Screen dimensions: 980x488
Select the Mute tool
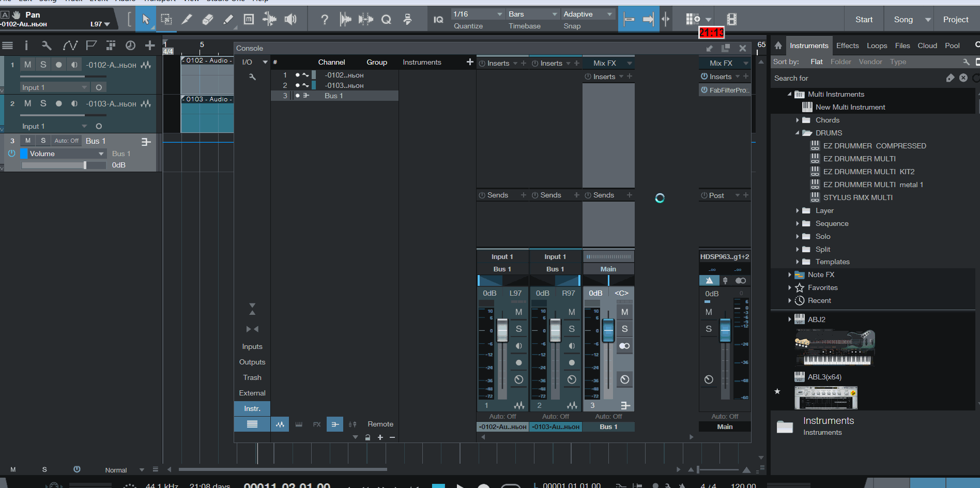249,20
